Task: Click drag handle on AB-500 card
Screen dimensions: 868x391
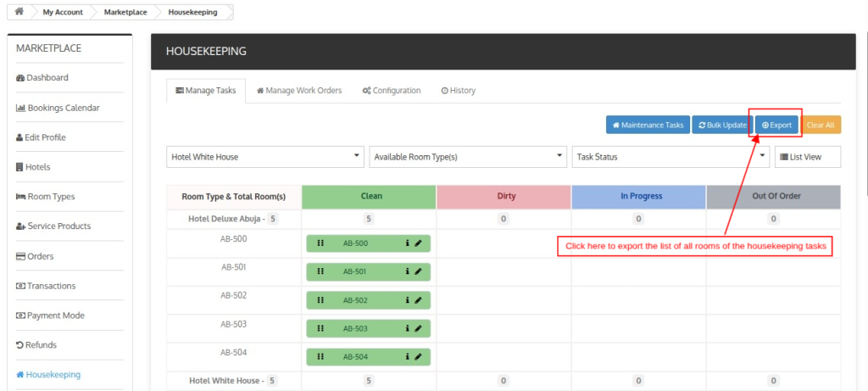Action: click(x=320, y=243)
